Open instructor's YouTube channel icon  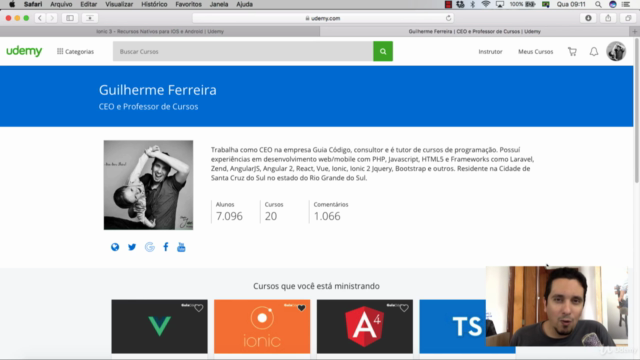point(181,247)
